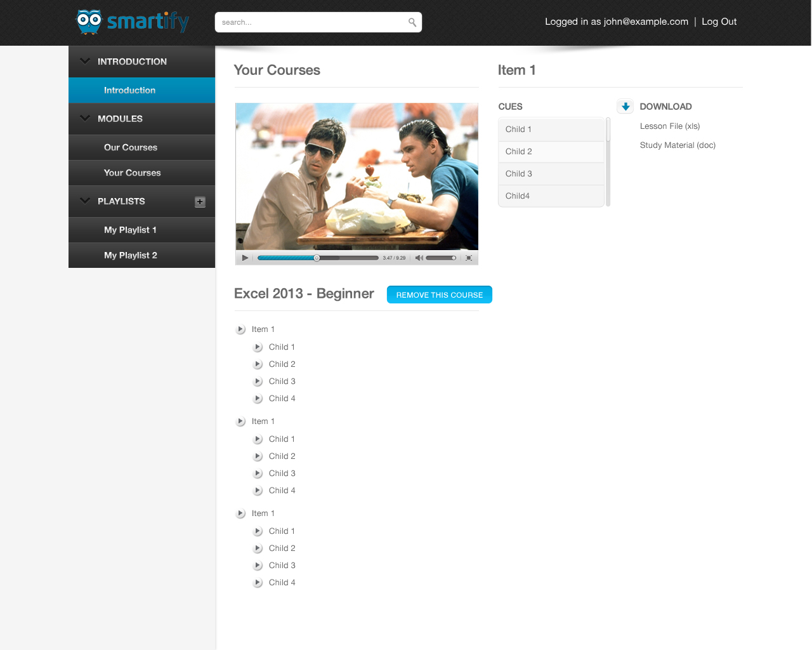Select Child 1 in the Cues list
The width and height of the screenshot is (812, 650).
tap(551, 129)
